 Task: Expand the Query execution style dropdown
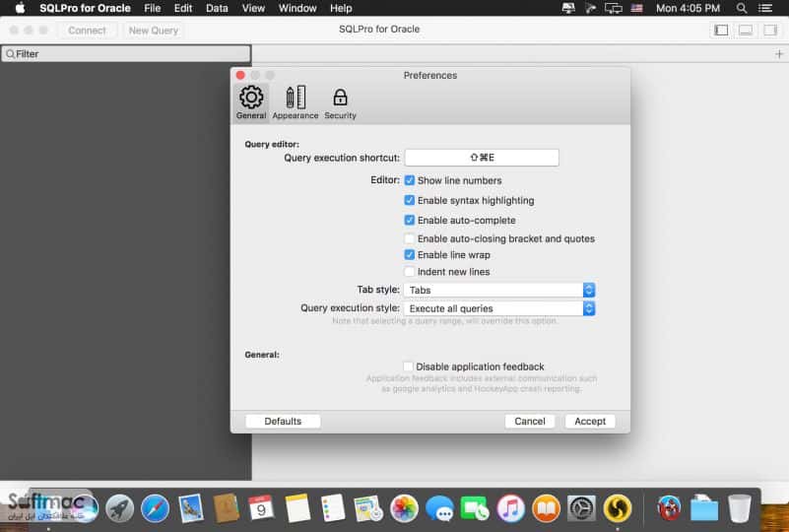pos(499,308)
